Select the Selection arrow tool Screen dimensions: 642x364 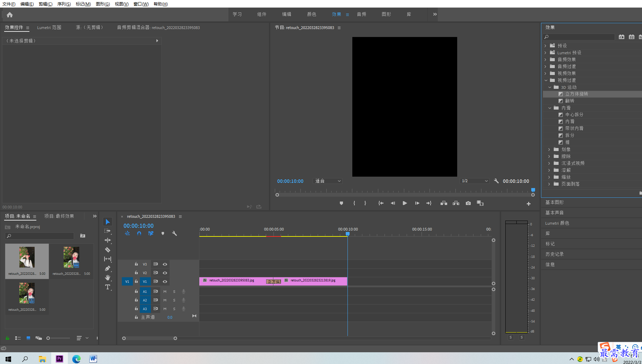(x=108, y=222)
